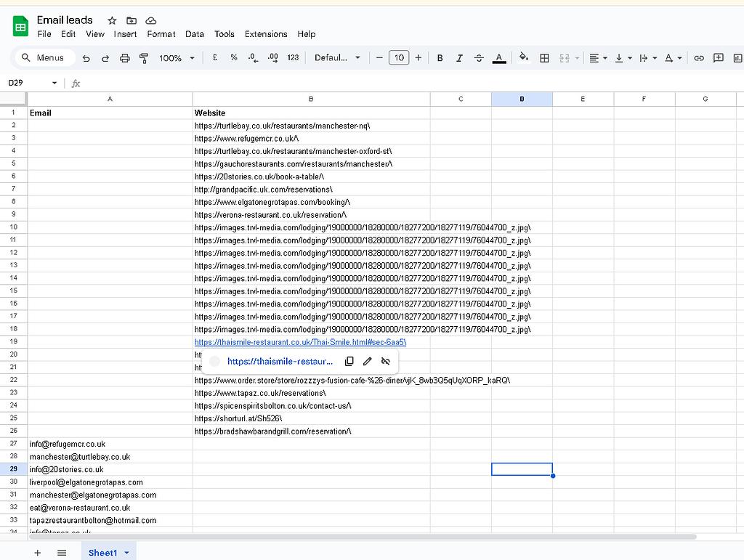The width and height of the screenshot is (744, 560).
Task: Toggle strikethrough formatting
Action: click(x=478, y=57)
